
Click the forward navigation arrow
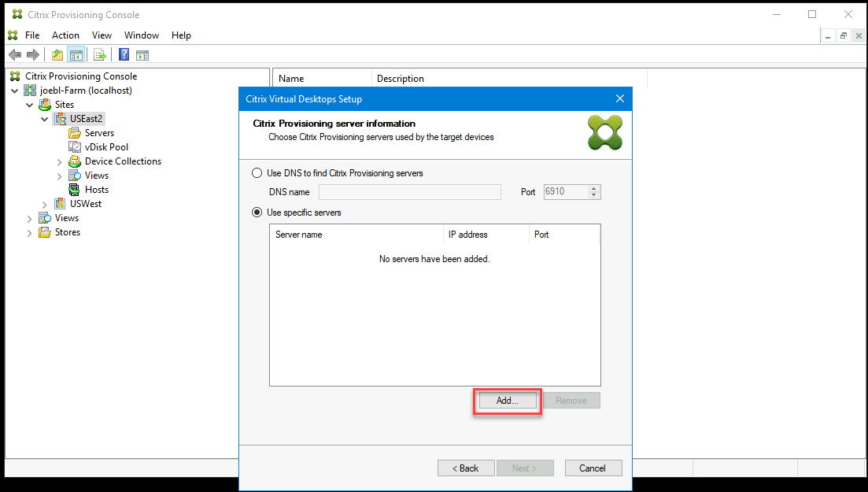pos(31,54)
